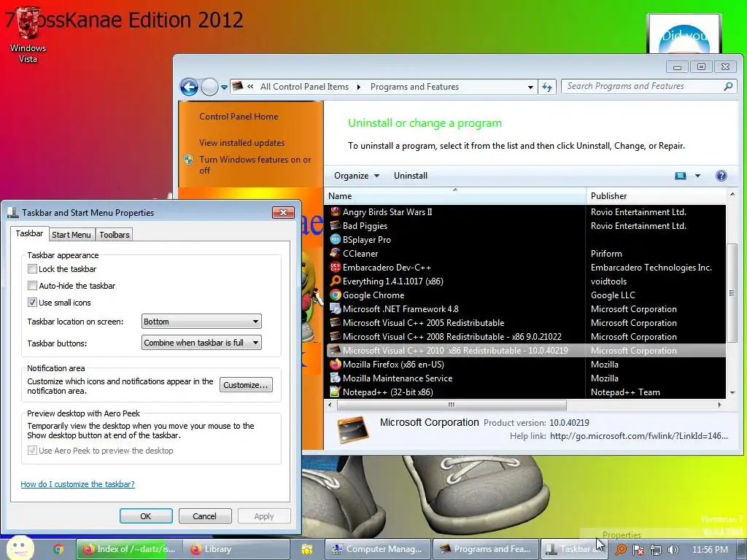Viewport: 747px width, 560px height.
Task: Open the view options dropdown arrow
Action: click(x=697, y=176)
